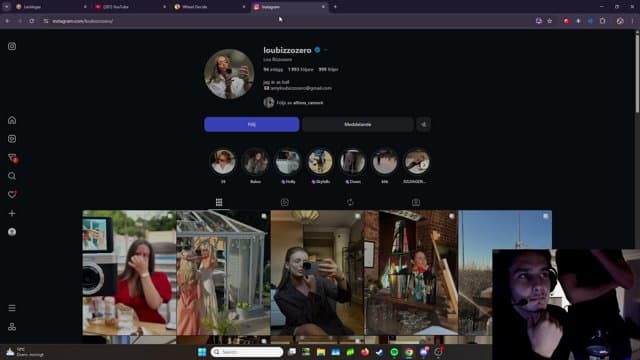Switch to the first browser tab
This screenshot has height=360, width=640.
pyautogui.click(x=51, y=7)
